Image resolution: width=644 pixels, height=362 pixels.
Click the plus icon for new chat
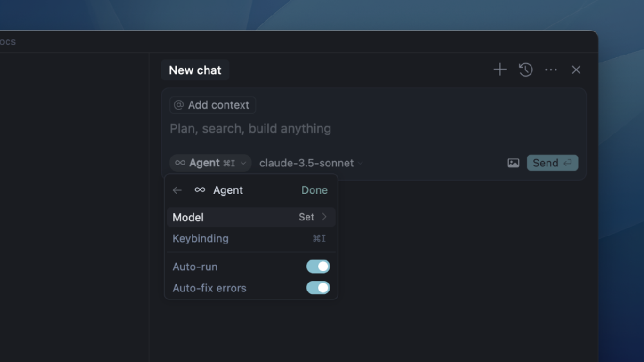(500, 70)
